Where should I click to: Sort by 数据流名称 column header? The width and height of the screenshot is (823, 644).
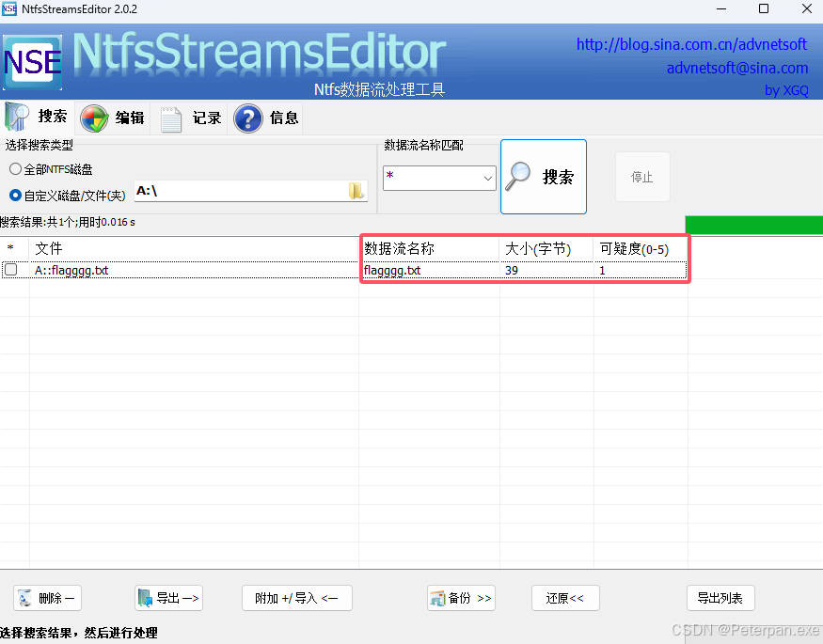[x=429, y=248]
